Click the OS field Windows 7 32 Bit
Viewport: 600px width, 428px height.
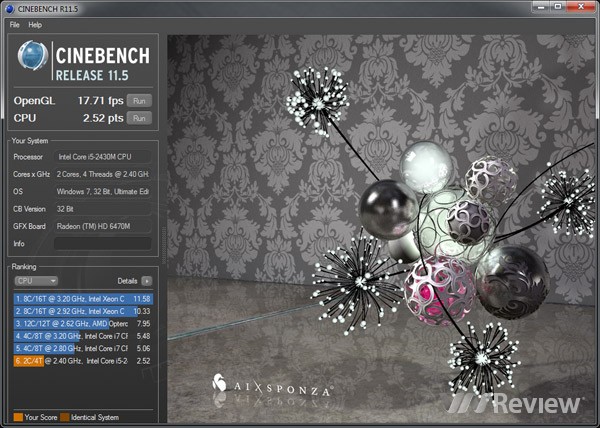point(103,192)
